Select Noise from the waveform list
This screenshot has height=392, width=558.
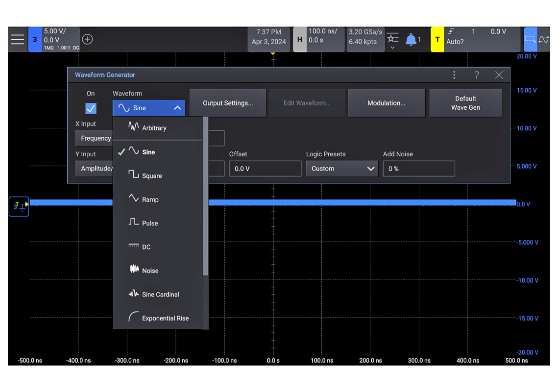tap(149, 270)
